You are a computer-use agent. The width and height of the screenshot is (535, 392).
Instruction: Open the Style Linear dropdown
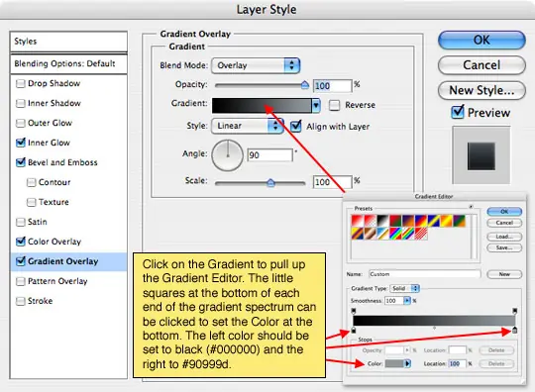(248, 126)
